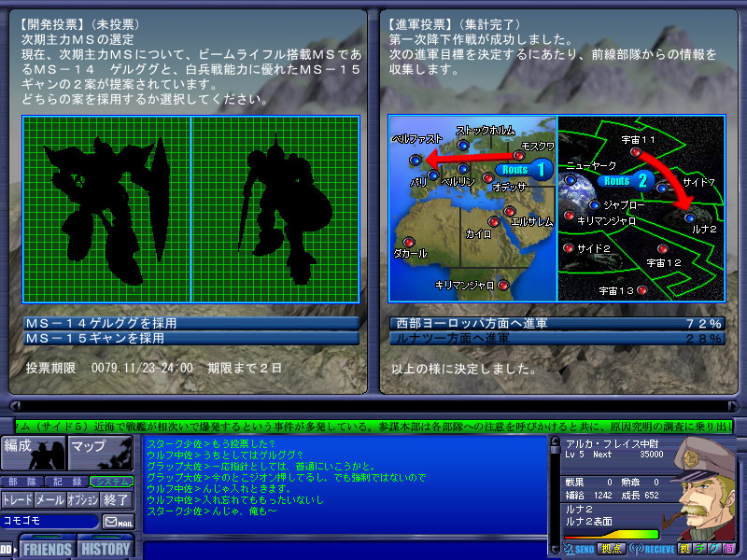The height and width of the screenshot is (560, 747).
Task: Click the rainbow supply gauge bar
Action: tap(612, 534)
